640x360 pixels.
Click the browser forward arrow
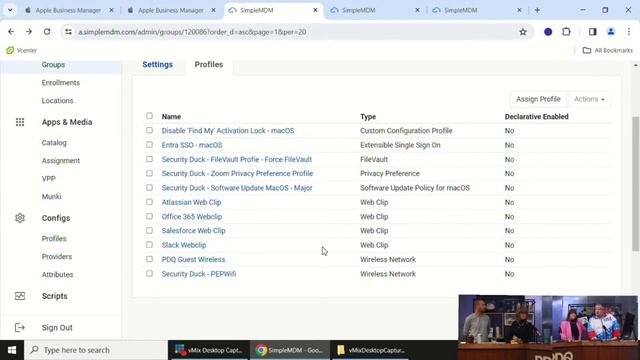29,31
